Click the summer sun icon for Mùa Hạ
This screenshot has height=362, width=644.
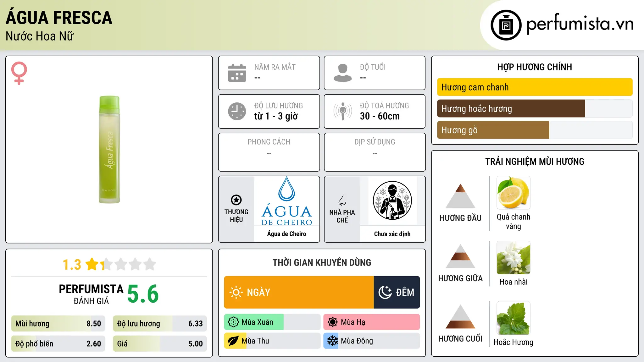tap(333, 322)
